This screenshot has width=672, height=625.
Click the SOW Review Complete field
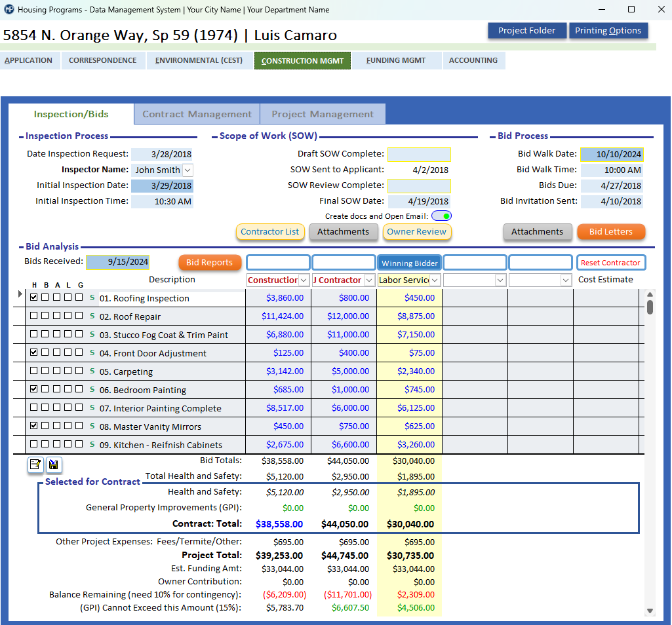pyautogui.click(x=419, y=186)
